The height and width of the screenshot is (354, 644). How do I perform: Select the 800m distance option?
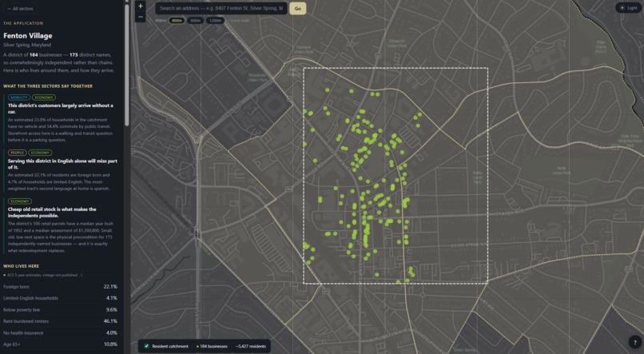[x=196, y=20]
